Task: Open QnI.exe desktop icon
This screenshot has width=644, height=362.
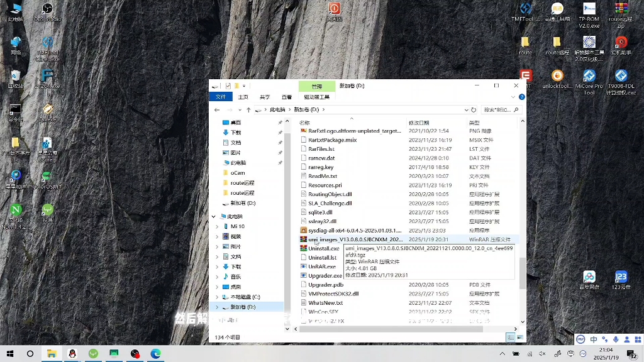Action: 47,112
